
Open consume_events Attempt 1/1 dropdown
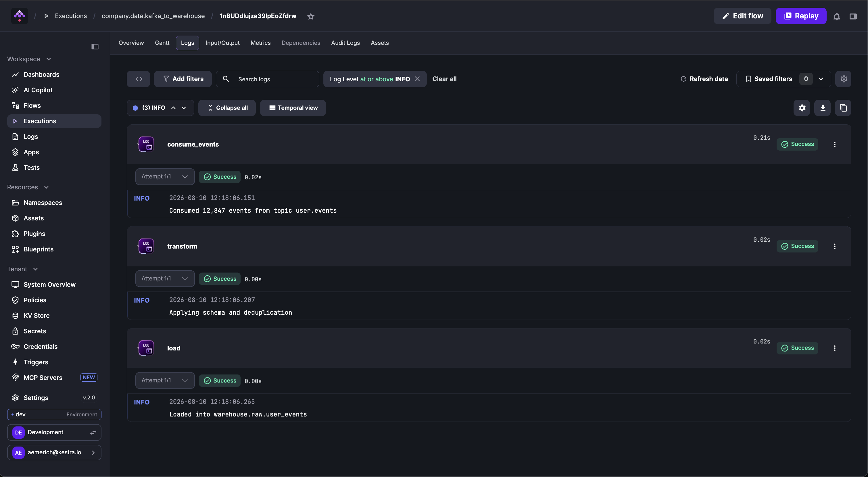pyautogui.click(x=165, y=176)
